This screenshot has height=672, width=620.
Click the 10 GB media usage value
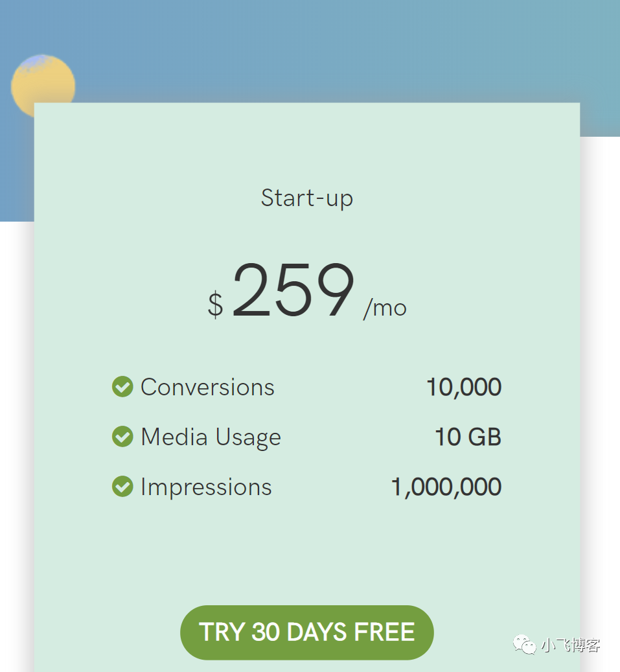point(468,437)
